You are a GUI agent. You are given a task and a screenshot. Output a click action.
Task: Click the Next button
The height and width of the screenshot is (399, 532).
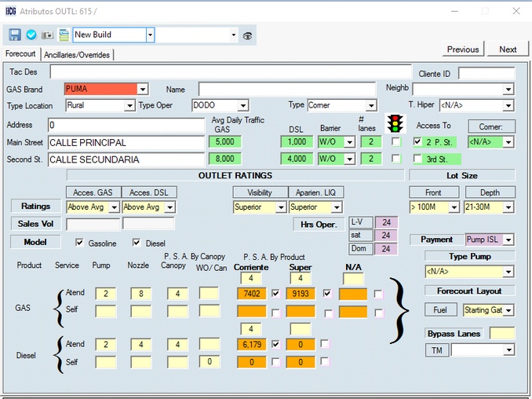508,49
